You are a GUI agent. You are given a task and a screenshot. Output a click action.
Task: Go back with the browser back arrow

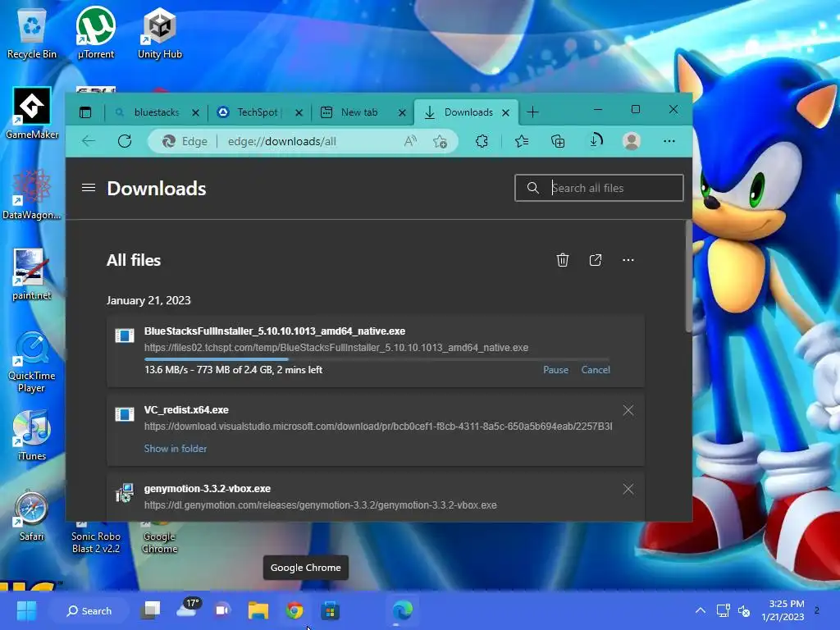pyautogui.click(x=89, y=141)
